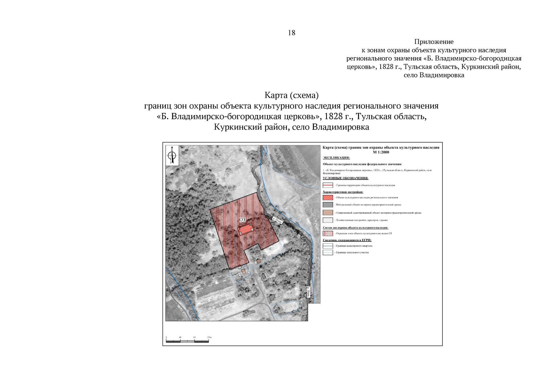Click the land plot boundary legend symbol
The height and width of the screenshot is (392, 555).
[x=328, y=253]
